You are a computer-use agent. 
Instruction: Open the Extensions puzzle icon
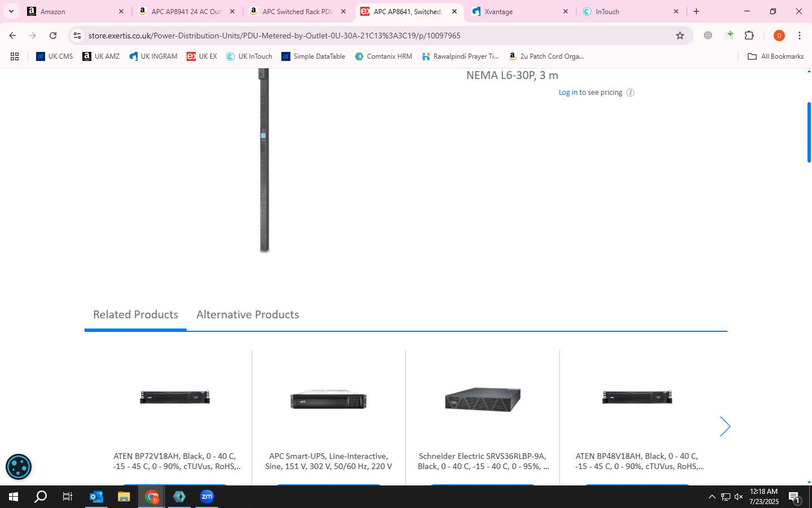click(749, 36)
